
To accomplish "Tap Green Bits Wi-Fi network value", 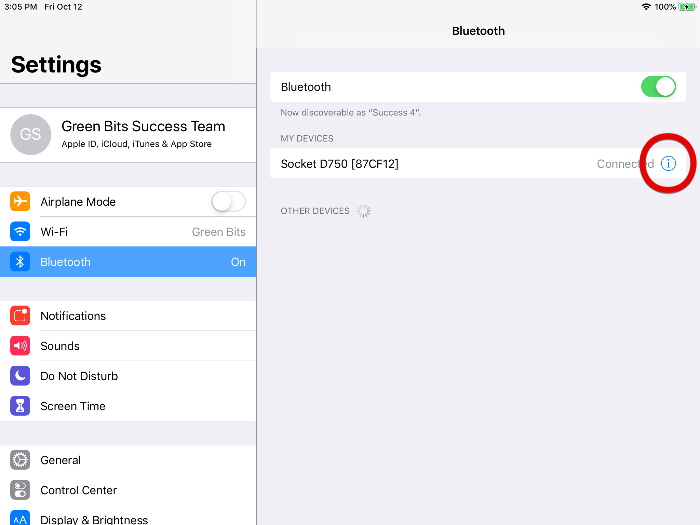I will [219, 232].
